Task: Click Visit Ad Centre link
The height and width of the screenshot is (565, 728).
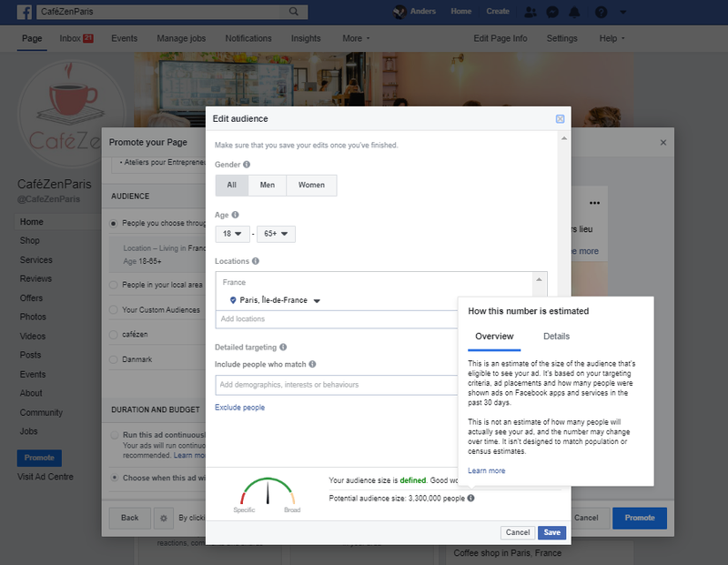Action: 45,477
